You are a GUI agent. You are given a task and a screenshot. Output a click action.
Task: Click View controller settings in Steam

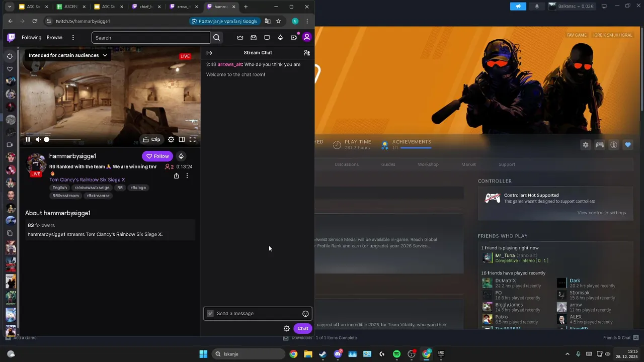[602, 213]
